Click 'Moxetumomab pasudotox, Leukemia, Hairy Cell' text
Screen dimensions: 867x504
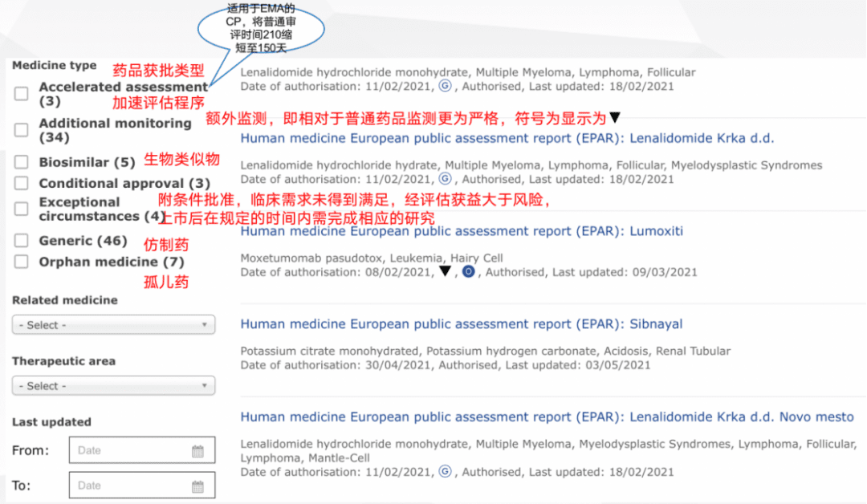tap(372, 258)
